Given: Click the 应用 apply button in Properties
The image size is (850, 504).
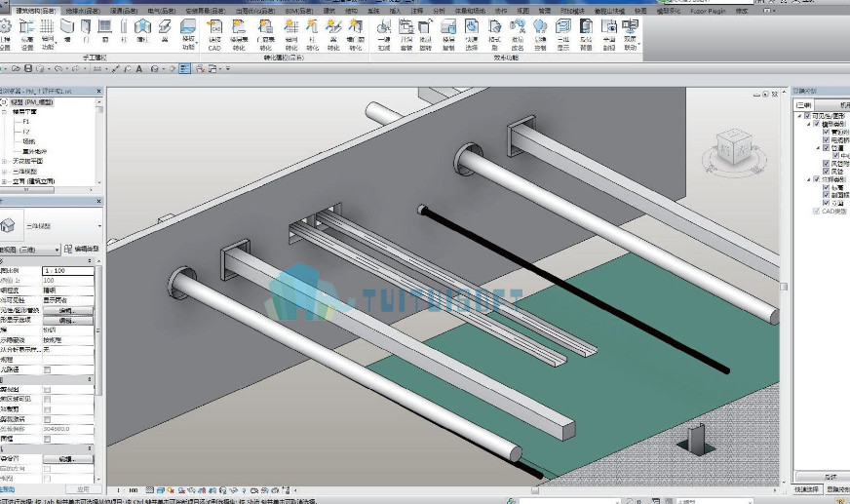Looking at the screenshot, I should [x=83, y=488].
